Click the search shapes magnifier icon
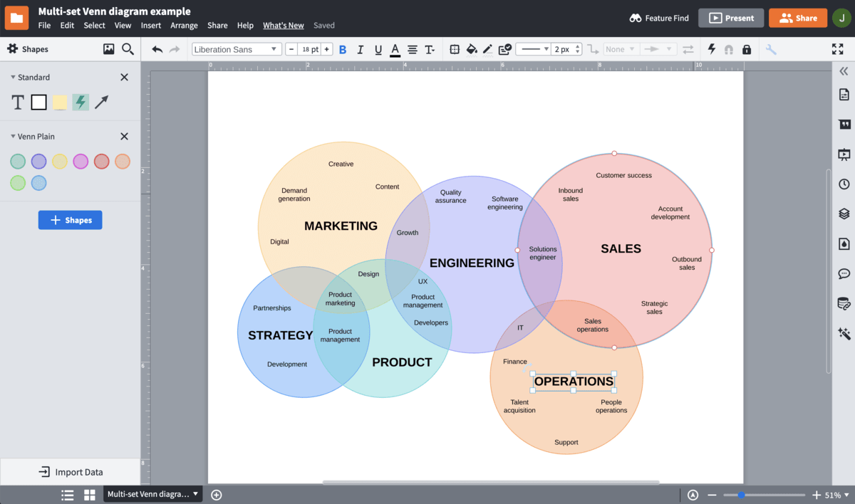The image size is (855, 504). [x=128, y=49]
